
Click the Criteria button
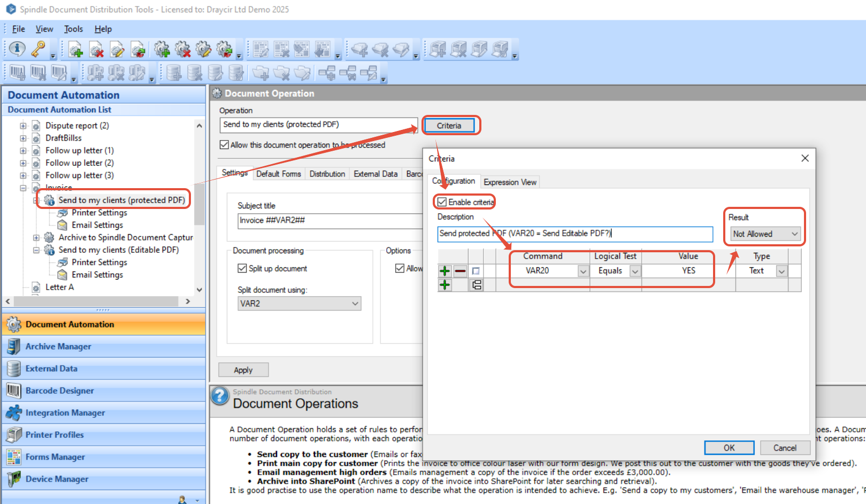click(x=449, y=126)
